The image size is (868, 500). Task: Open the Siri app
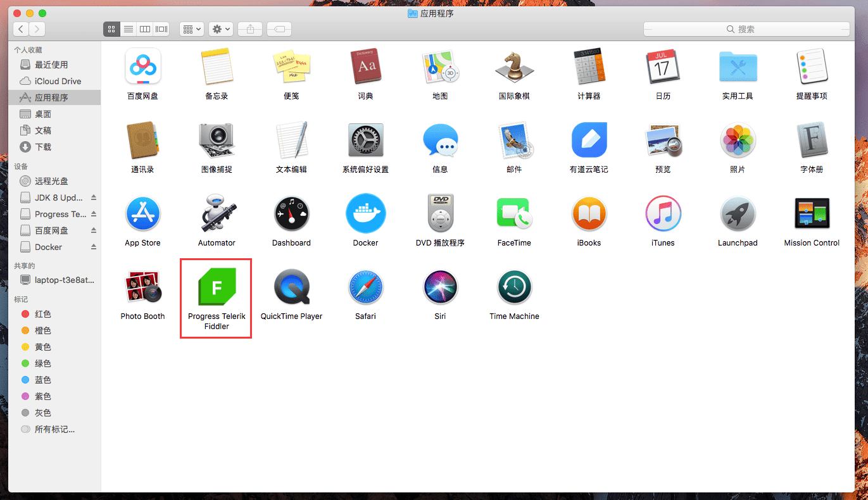pyautogui.click(x=440, y=287)
